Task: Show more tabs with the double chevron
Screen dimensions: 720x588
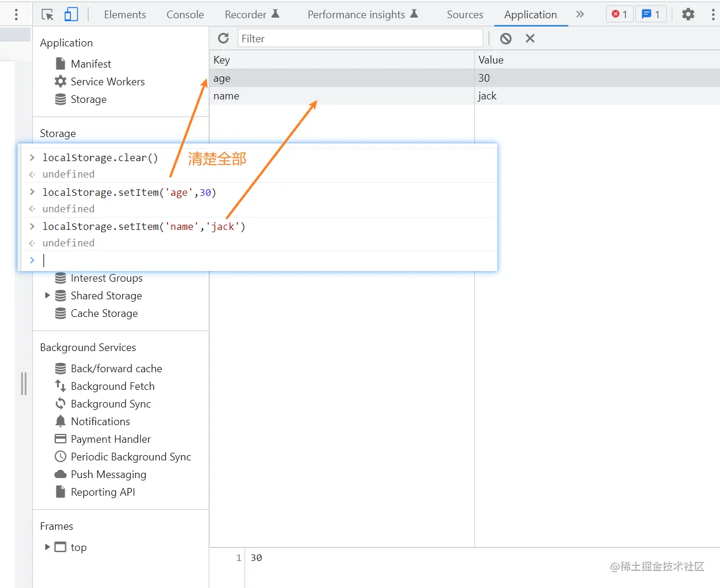Action: point(580,14)
